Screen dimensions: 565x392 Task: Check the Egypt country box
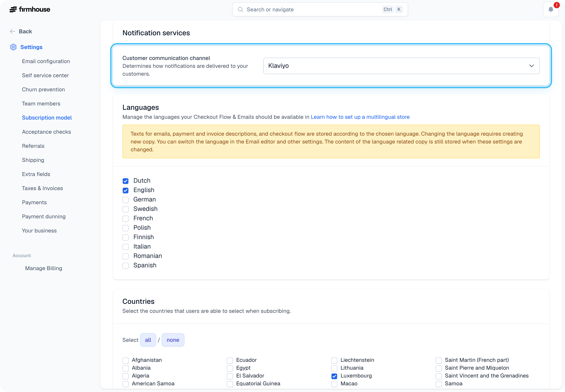pos(230,368)
